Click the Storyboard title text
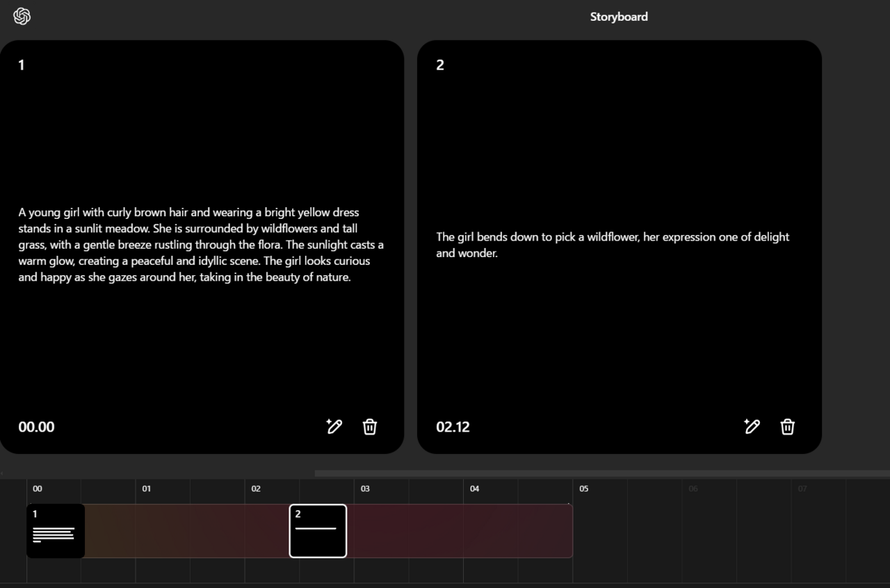This screenshot has height=588, width=890. [619, 17]
